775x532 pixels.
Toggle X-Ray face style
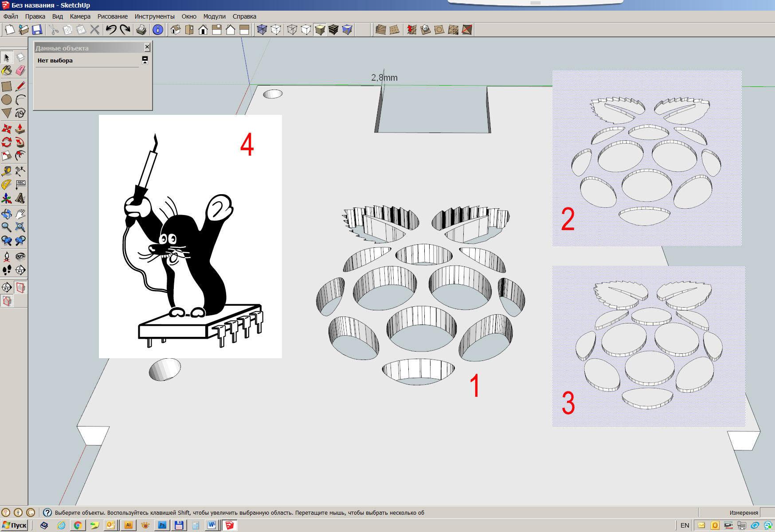pos(262,30)
